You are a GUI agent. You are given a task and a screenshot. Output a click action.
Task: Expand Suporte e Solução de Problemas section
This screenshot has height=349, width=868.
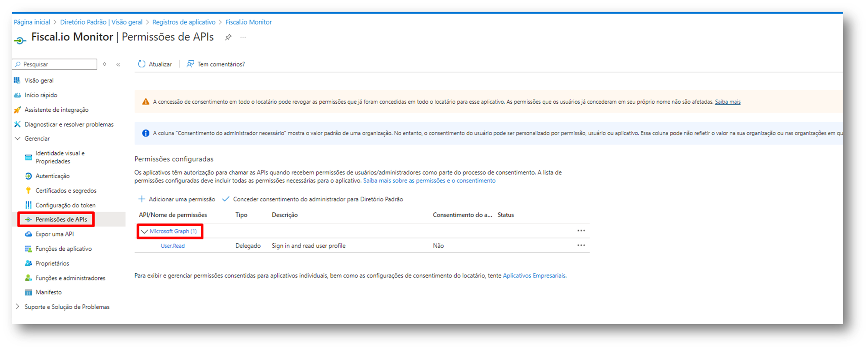click(x=18, y=307)
